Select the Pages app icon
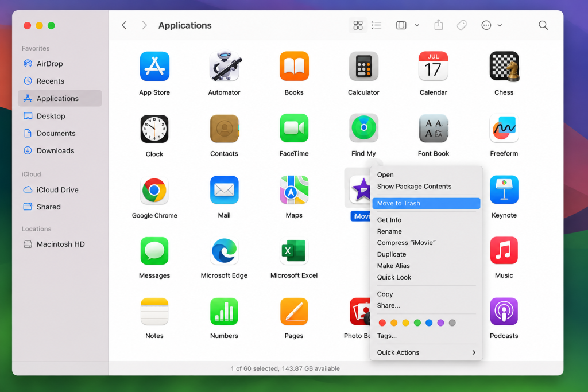Image resolution: width=588 pixels, height=392 pixels. point(294,312)
